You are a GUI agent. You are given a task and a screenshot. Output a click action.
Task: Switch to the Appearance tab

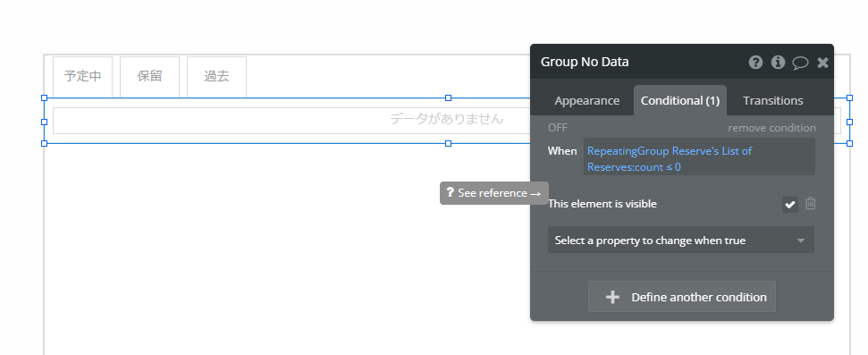[x=586, y=101]
